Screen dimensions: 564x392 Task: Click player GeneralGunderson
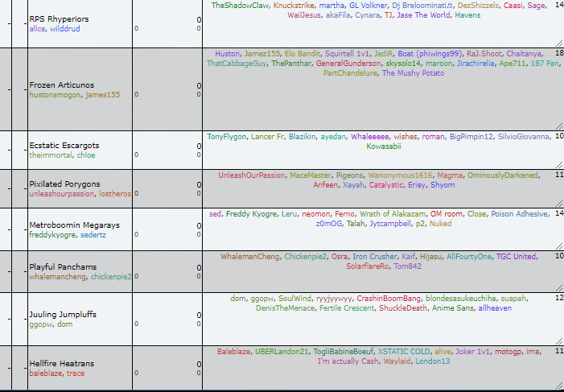(348, 64)
